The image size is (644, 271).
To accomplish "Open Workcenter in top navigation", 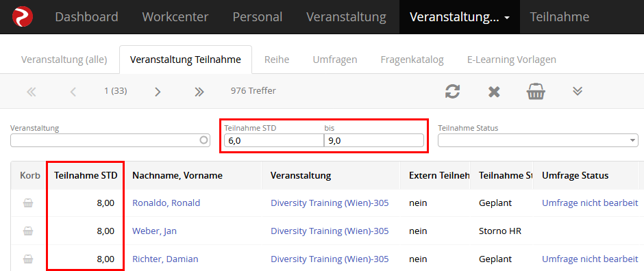I will pyautogui.click(x=175, y=17).
